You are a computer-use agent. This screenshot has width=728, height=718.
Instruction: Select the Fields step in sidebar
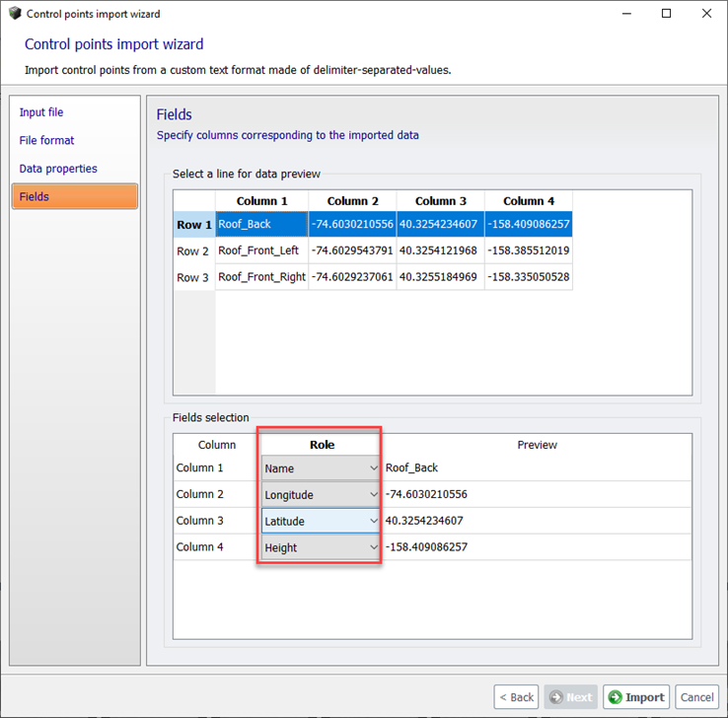click(x=74, y=196)
